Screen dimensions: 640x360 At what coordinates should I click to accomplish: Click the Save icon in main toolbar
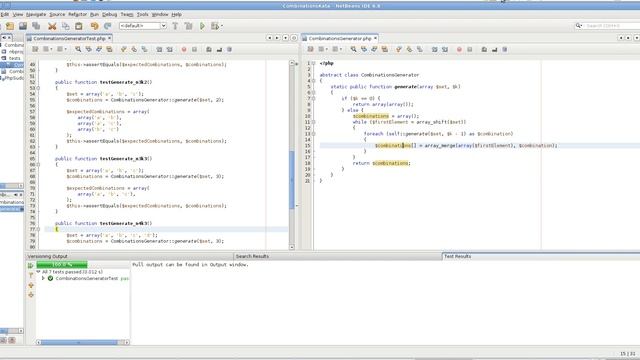[23, 26]
